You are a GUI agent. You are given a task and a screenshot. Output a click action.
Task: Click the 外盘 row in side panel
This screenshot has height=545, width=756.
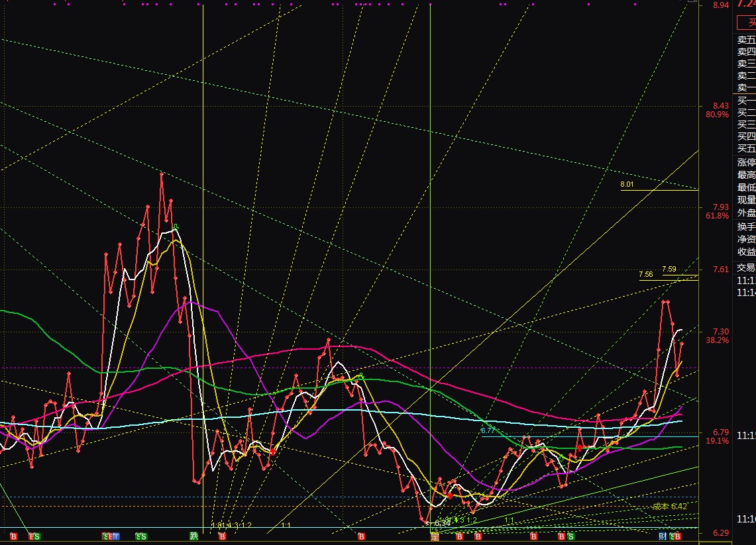point(746,213)
